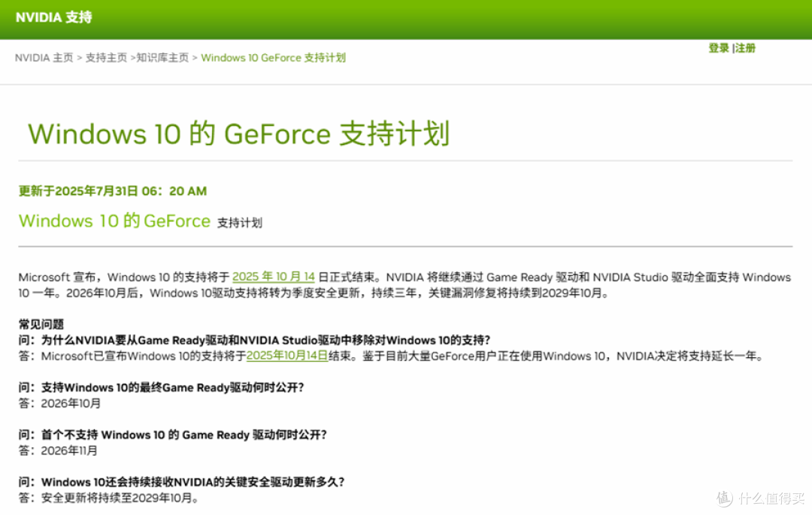Image resolution: width=812 pixels, height=515 pixels.
Task: Go to 支持主页 breadcrumb link
Action: pos(106,58)
